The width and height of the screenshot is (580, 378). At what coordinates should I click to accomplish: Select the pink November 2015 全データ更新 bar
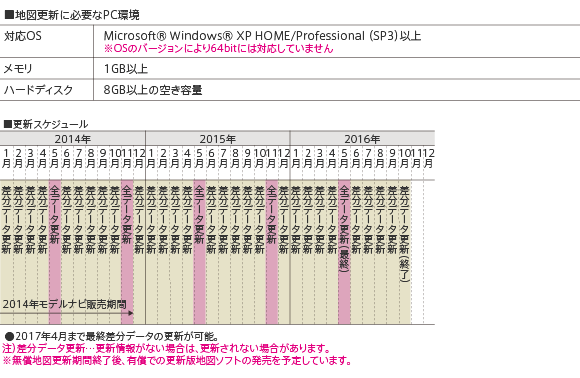click(272, 252)
